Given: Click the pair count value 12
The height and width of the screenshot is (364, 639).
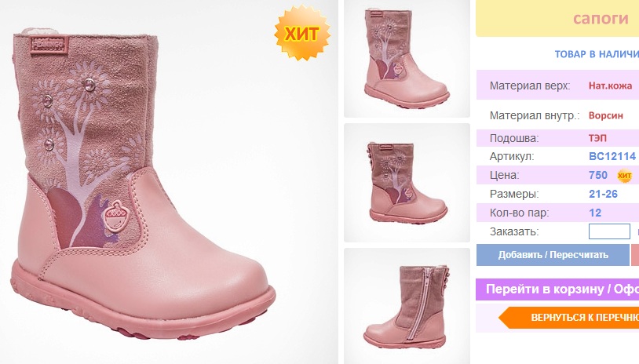Looking at the screenshot, I should click(x=595, y=213).
